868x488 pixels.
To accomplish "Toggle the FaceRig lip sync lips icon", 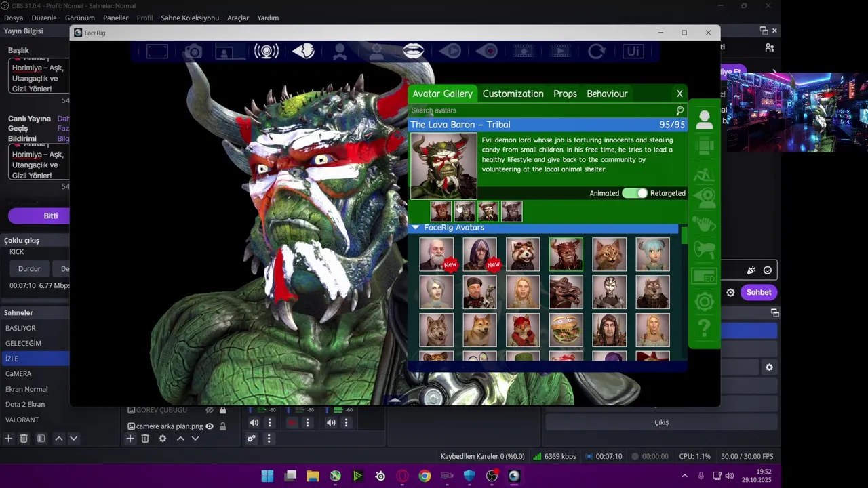I will click(413, 51).
